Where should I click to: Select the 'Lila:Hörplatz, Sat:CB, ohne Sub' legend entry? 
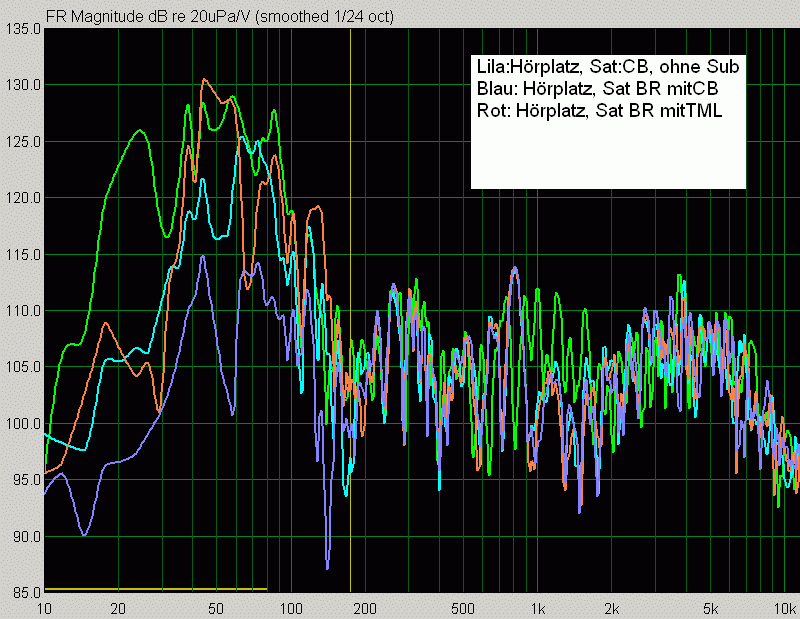608,68
